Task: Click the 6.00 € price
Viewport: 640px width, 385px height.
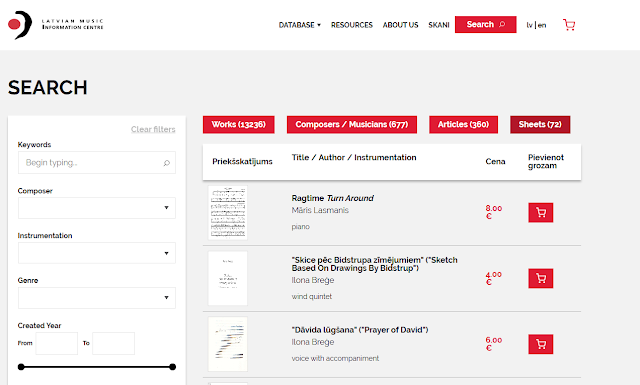Action: coord(493,344)
